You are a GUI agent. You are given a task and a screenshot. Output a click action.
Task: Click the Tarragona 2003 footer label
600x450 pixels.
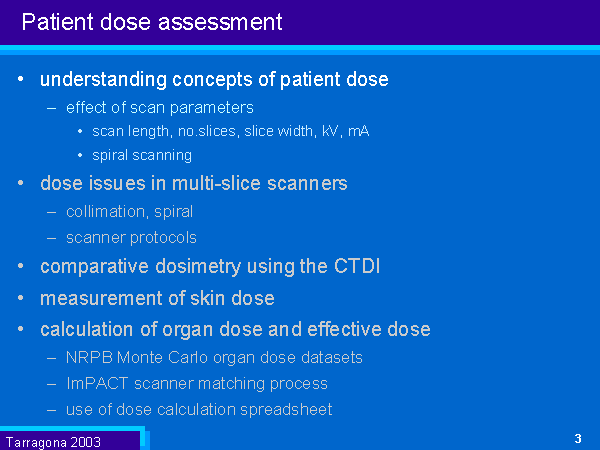click(53, 441)
